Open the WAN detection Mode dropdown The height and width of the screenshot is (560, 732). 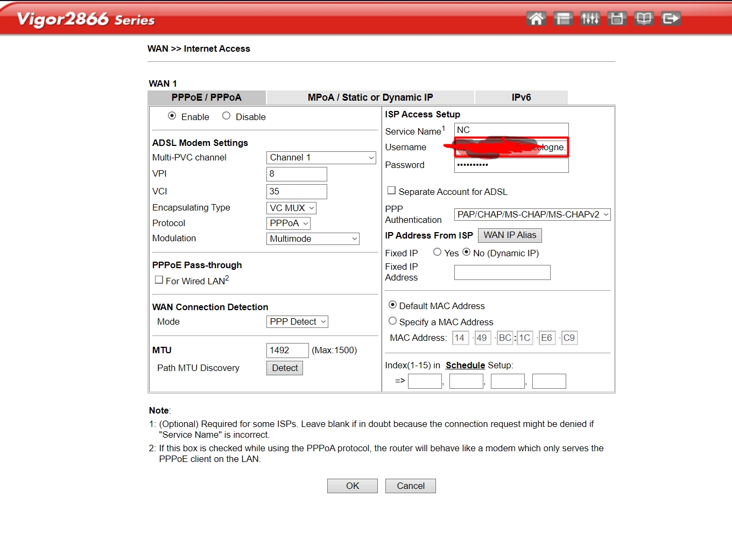coord(297,321)
